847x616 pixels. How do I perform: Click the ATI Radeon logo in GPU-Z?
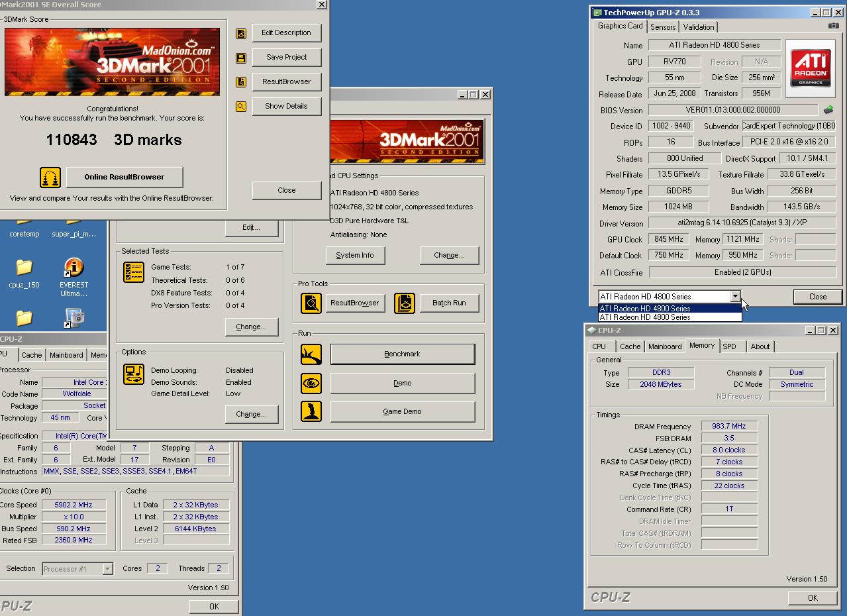tap(811, 68)
